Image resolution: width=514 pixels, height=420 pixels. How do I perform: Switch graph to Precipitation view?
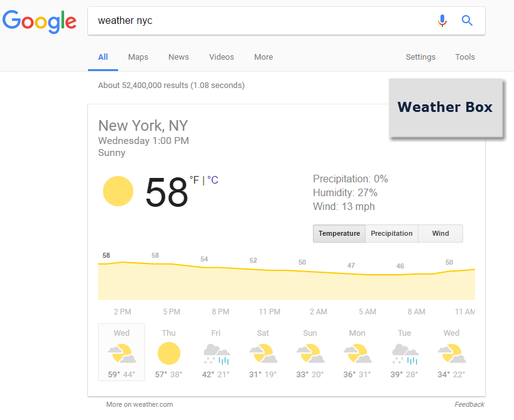coord(391,233)
